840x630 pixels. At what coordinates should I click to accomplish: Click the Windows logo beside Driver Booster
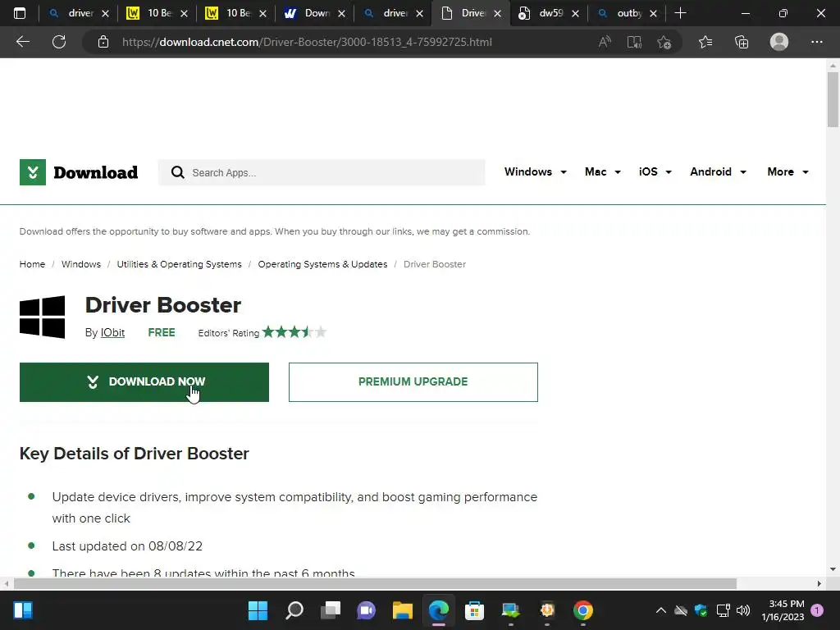tap(43, 317)
